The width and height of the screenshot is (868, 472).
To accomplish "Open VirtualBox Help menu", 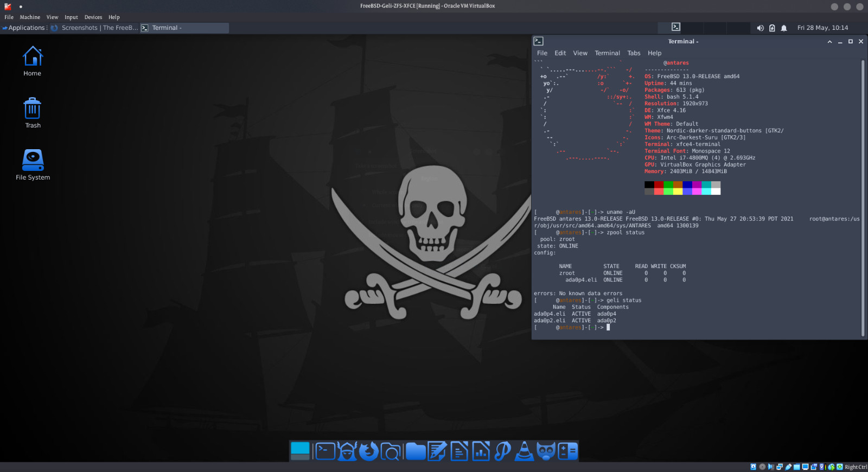I will click(114, 17).
